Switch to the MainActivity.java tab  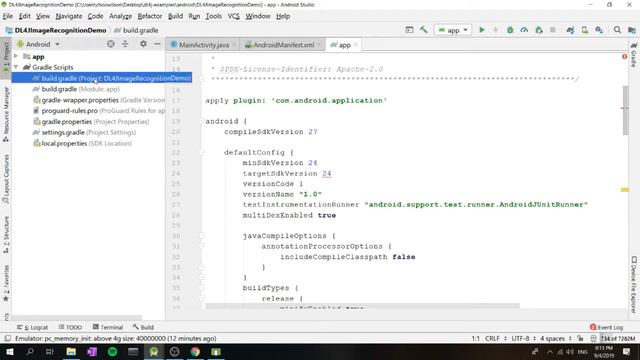[203, 45]
